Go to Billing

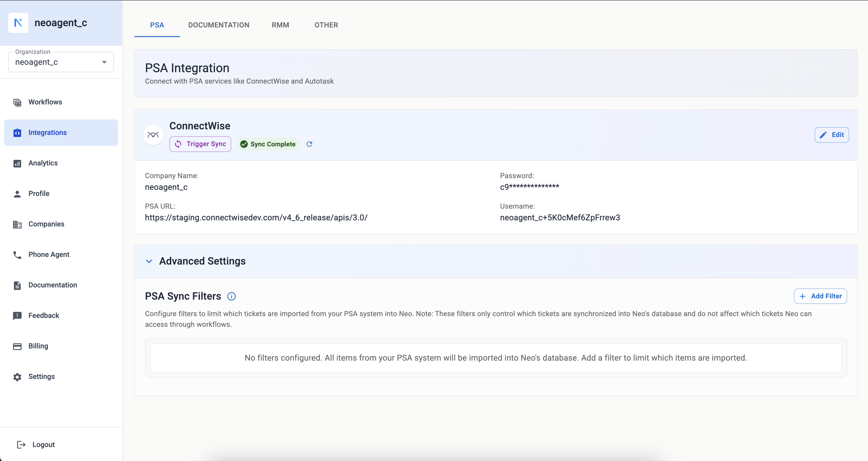click(61, 346)
